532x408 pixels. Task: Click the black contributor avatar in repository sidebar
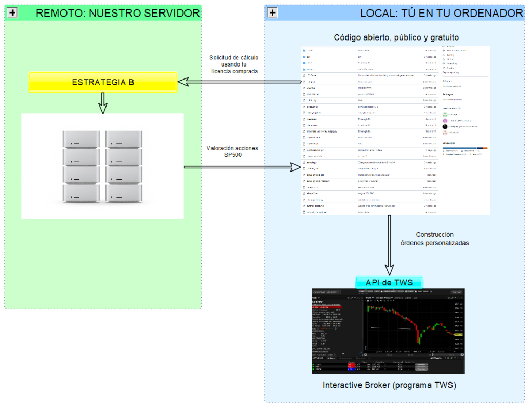pos(445,126)
